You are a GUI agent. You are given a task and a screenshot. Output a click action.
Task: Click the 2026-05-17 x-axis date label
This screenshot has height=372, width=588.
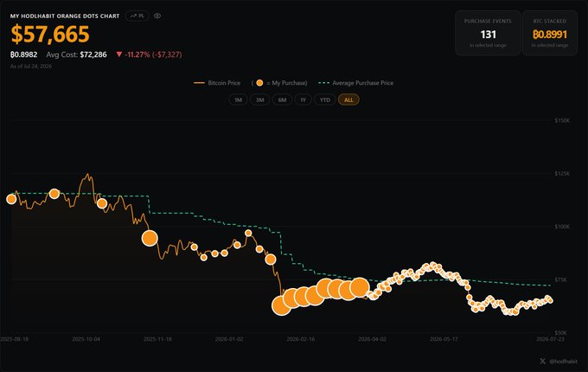click(x=444, y=339)
